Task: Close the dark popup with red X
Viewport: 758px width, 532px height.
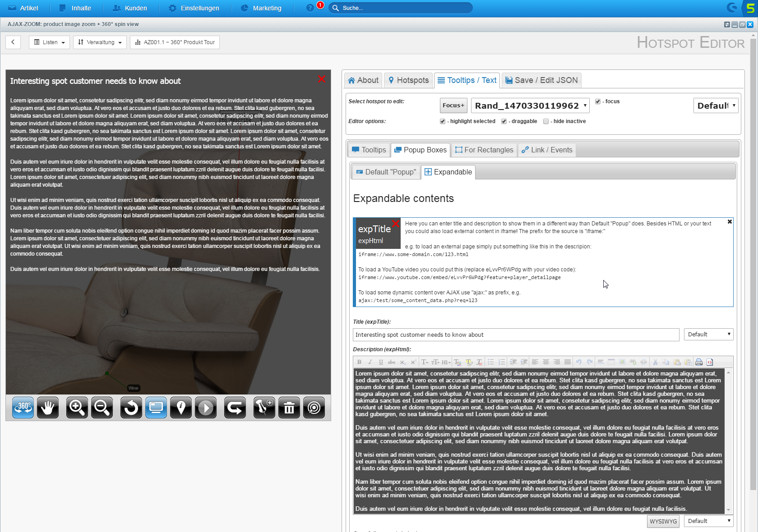Action: click(322, 79)
